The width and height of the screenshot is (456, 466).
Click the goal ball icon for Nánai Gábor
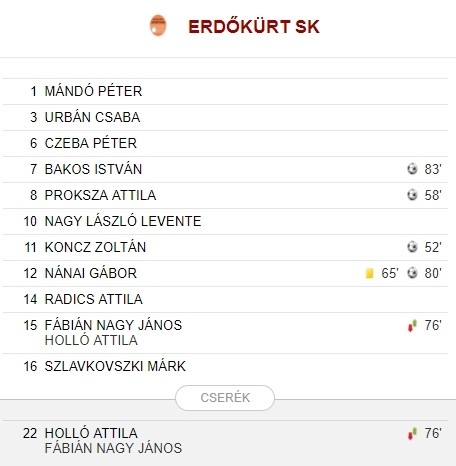412,273
